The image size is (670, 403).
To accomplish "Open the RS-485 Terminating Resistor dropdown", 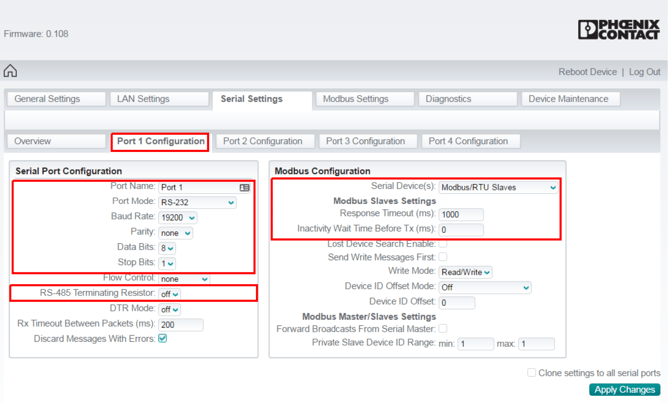I will (169, 294).
